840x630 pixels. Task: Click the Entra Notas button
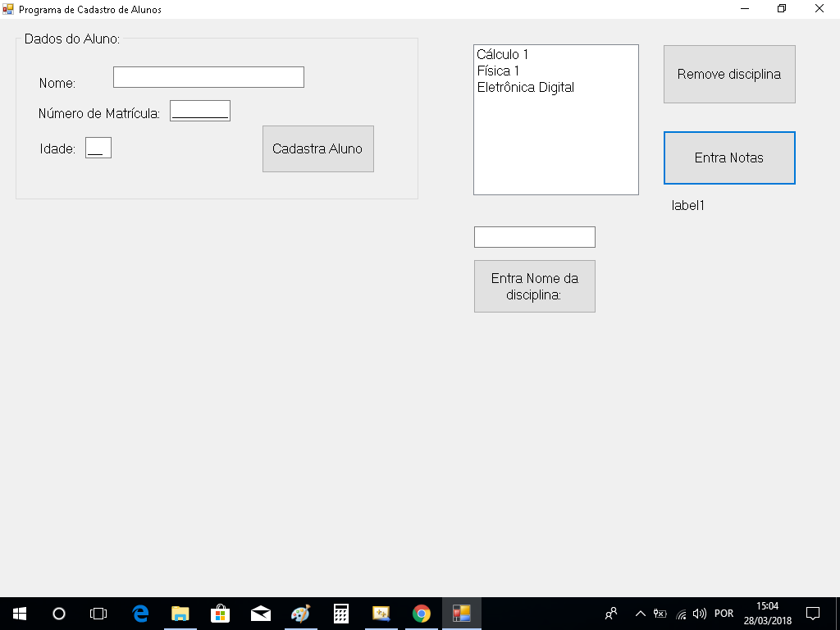pyautogui.click(x=728, y=157)
